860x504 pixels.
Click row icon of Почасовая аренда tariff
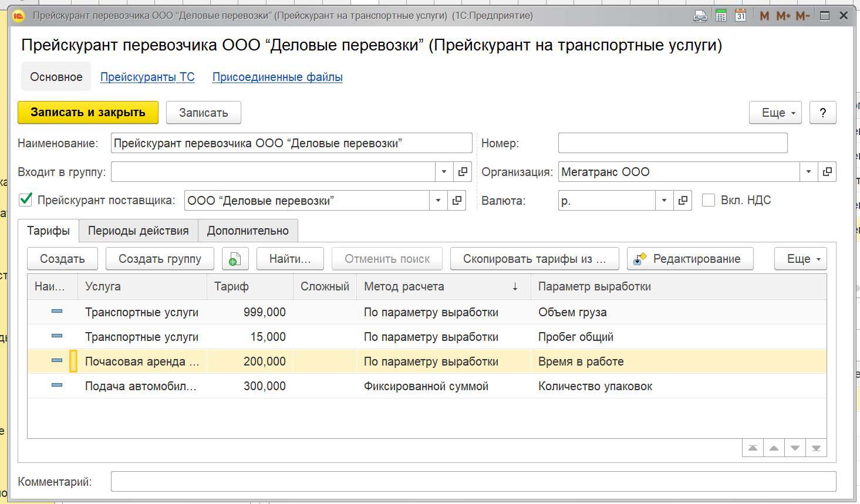57,361
